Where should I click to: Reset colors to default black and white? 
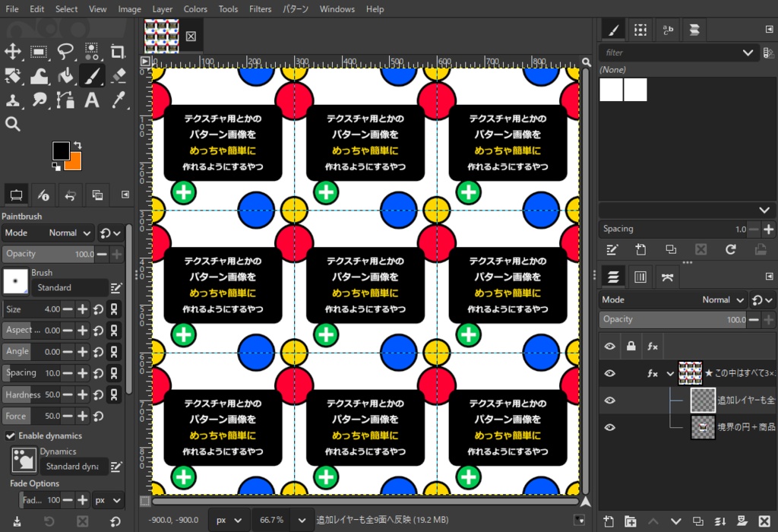coord(56,167)
